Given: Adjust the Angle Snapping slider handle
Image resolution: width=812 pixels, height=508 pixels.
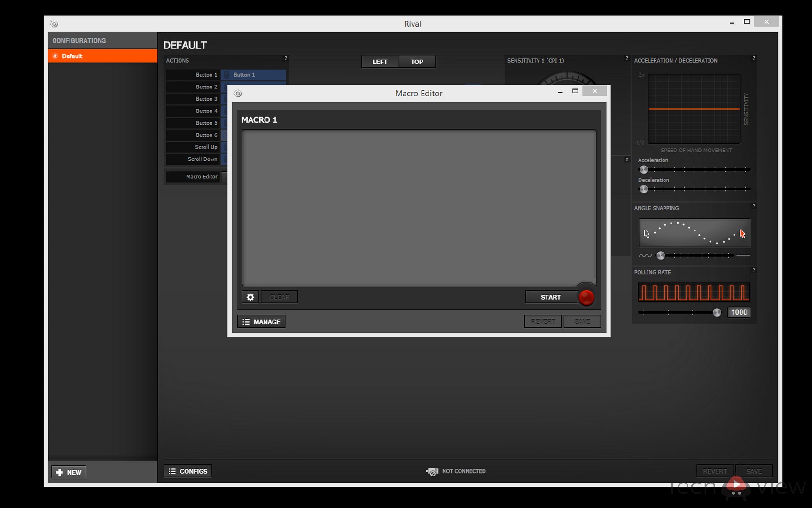Looking at the screenshot, I should click(661, 255).
